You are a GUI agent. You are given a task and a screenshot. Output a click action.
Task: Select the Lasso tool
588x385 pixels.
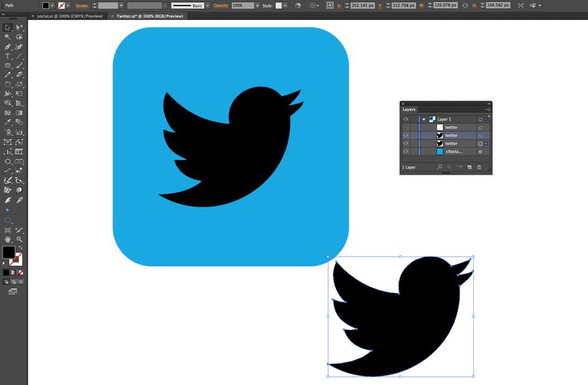coord(19,37)
